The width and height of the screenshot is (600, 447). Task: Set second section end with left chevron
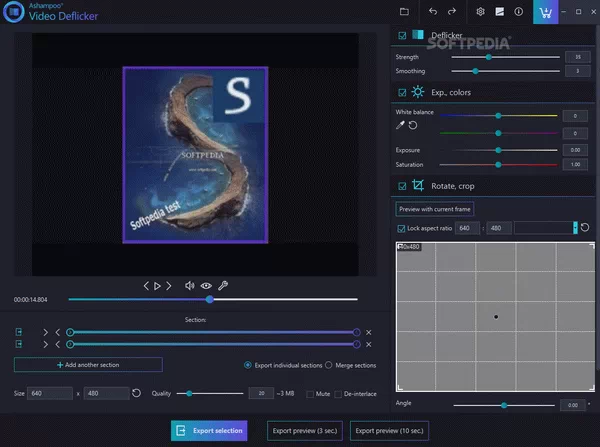57,344
